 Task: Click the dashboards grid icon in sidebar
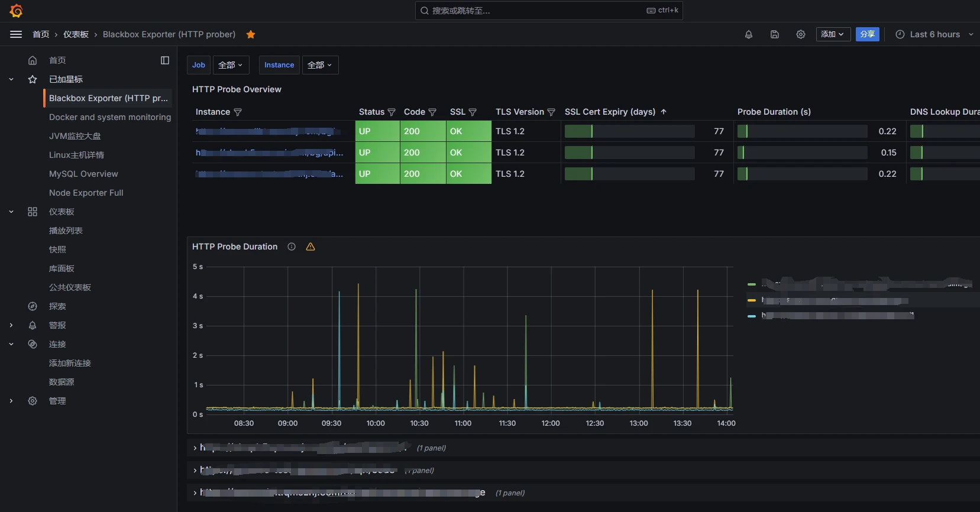33,212
